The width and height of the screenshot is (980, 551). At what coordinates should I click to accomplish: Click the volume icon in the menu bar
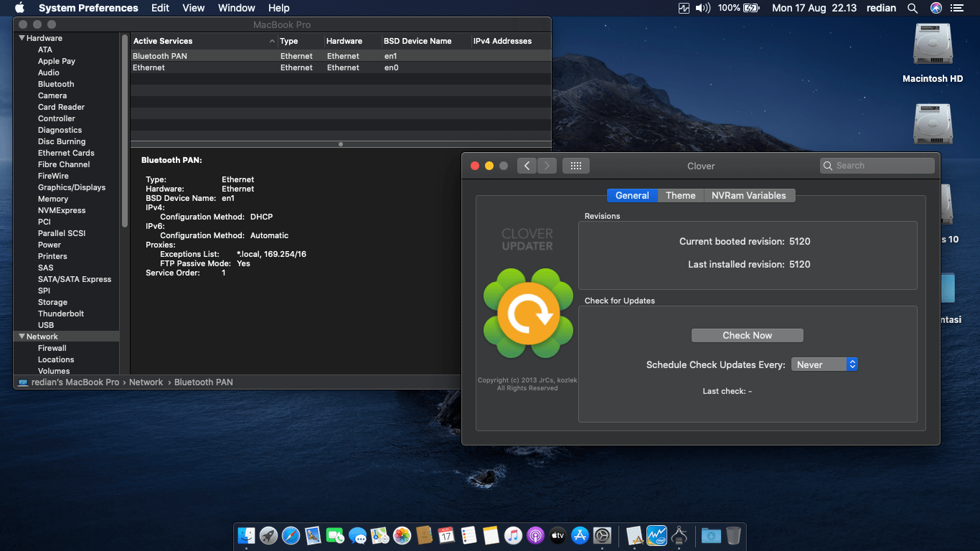(703, 8)
